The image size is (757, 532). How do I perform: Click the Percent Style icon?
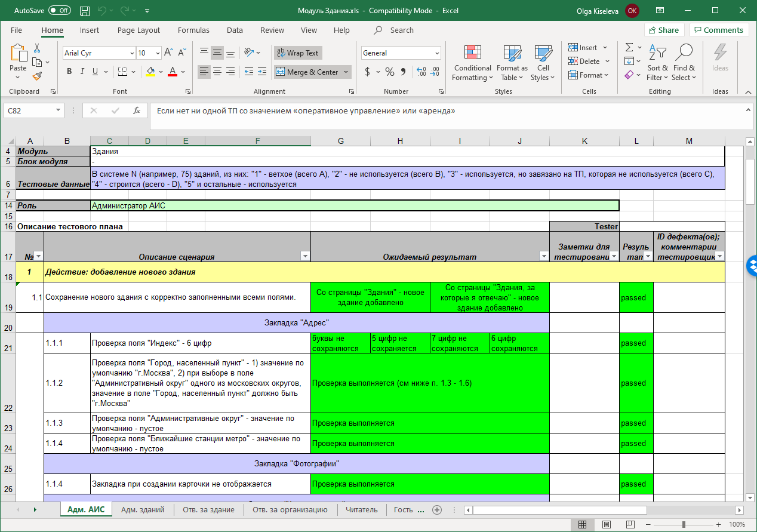[390, 72]
